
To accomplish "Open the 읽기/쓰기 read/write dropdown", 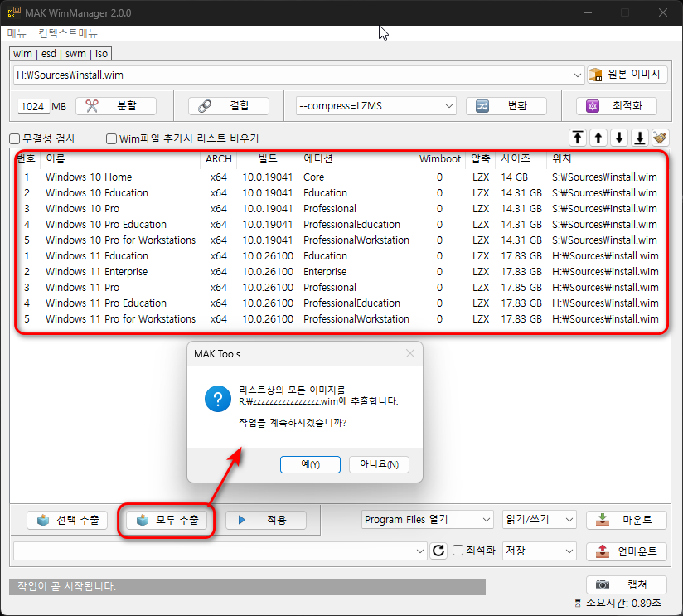I will (540, 520).
